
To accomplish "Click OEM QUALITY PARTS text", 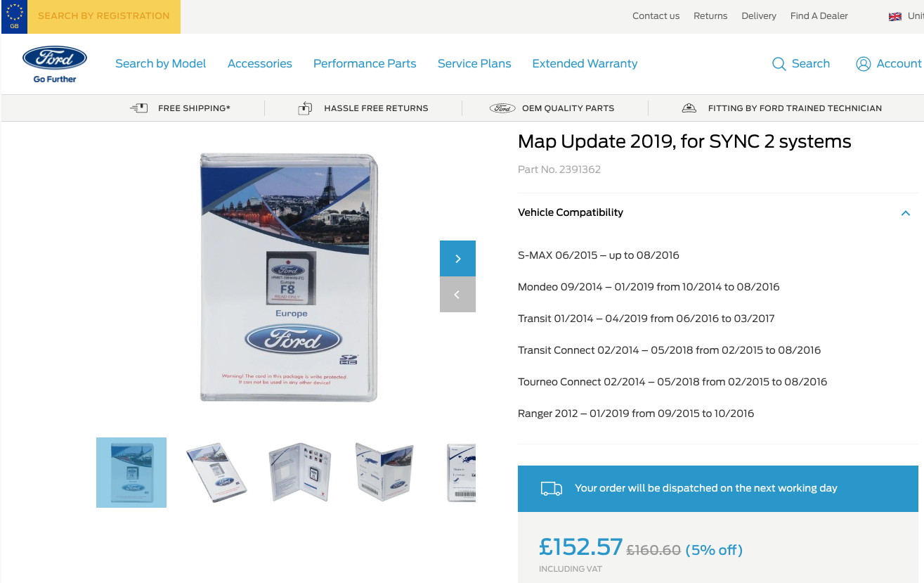I will (568, 108).
